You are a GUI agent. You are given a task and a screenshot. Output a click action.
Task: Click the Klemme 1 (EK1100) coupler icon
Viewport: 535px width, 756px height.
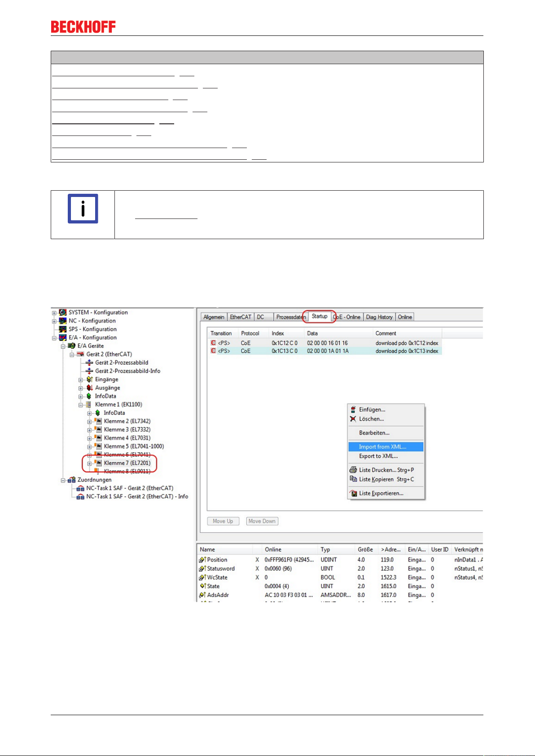coord(89,404)
